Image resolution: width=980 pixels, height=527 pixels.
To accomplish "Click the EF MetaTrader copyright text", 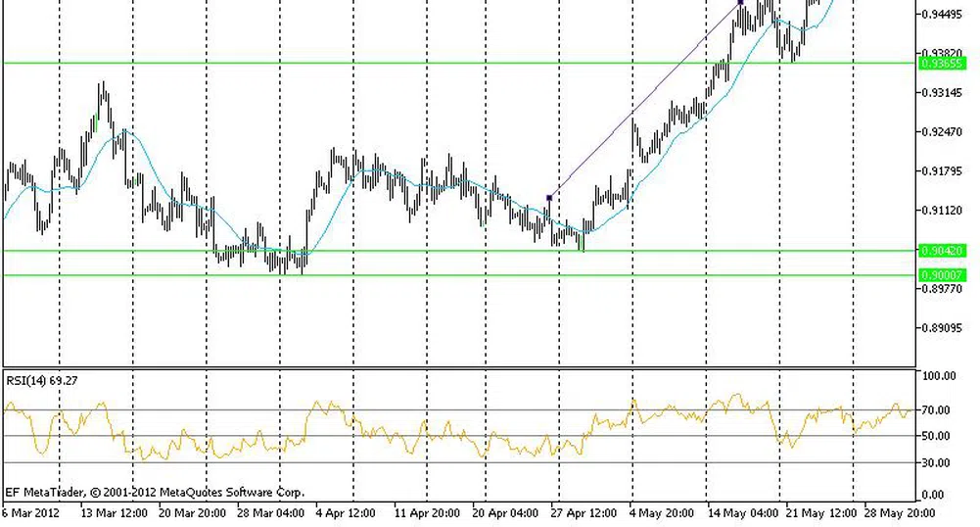I will tap(155, 492).
